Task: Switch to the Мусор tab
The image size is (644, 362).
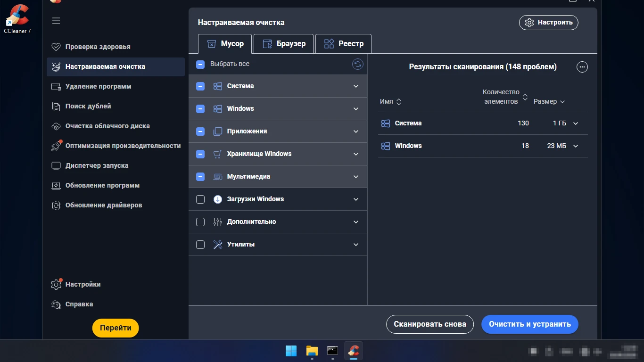Action: 225,44
